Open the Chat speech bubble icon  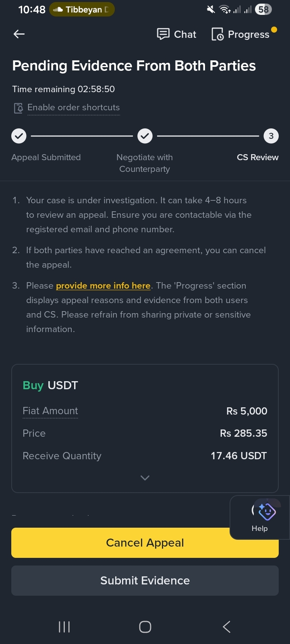[163, 34]
